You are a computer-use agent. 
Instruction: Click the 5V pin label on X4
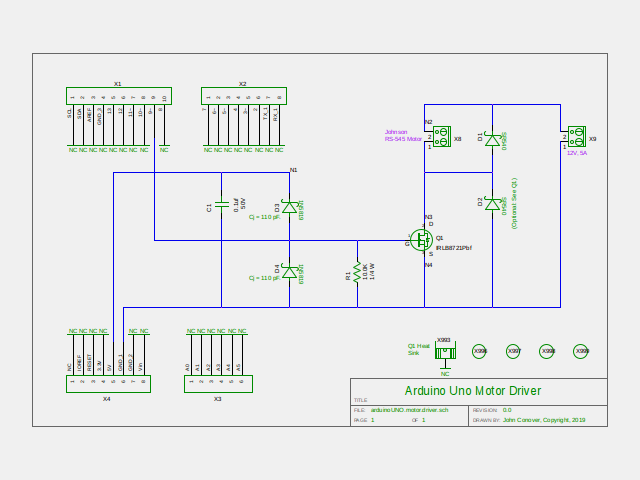(109, 368)
